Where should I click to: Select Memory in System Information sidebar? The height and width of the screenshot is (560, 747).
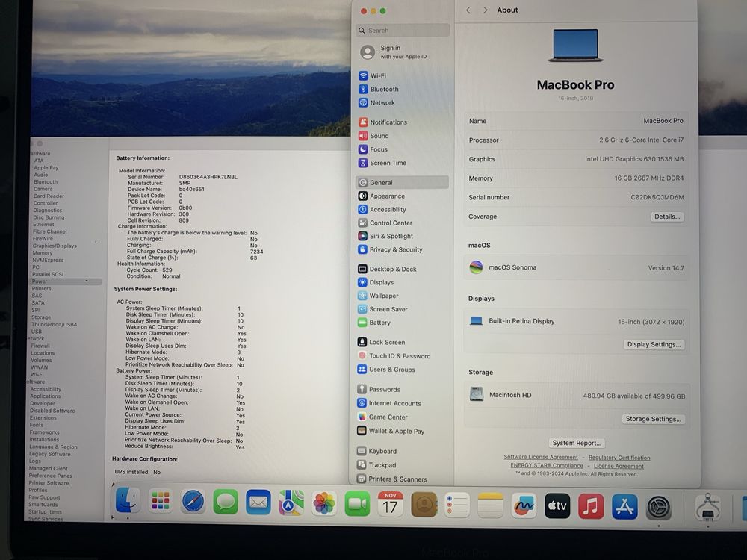click(43, 253)
